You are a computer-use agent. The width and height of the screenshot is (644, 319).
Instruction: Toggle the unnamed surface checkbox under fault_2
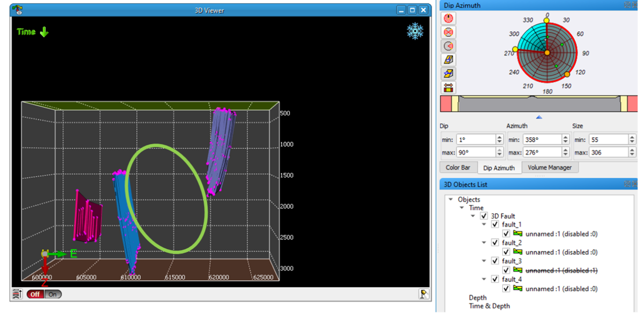click(x=506, y=252)
